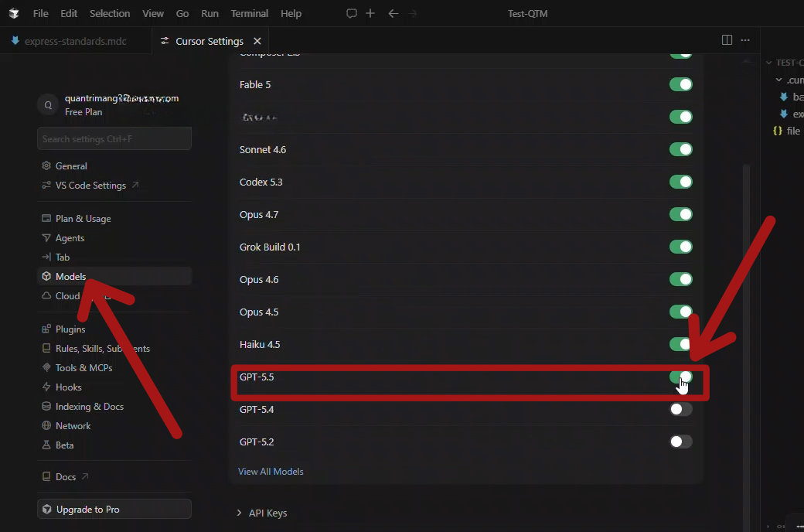Expand the API Keys section
Screen dimensions: 804x532
pyautogui.click(x=262, y=513)
